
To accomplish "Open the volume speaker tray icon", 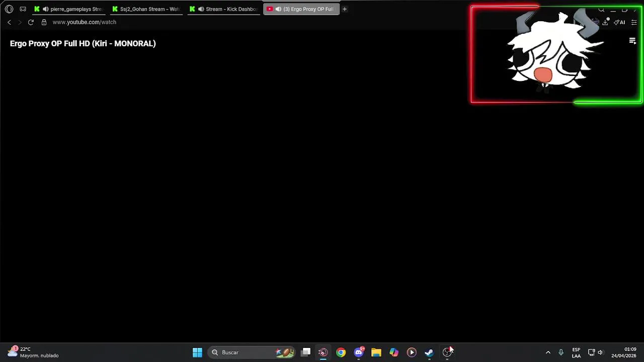I will tap(600, 352).
